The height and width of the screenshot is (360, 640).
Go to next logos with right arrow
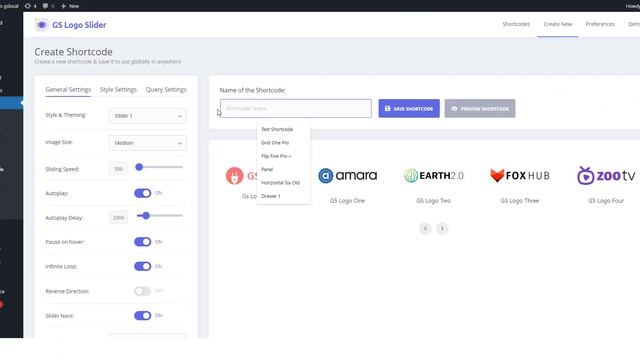pos(442,228)
